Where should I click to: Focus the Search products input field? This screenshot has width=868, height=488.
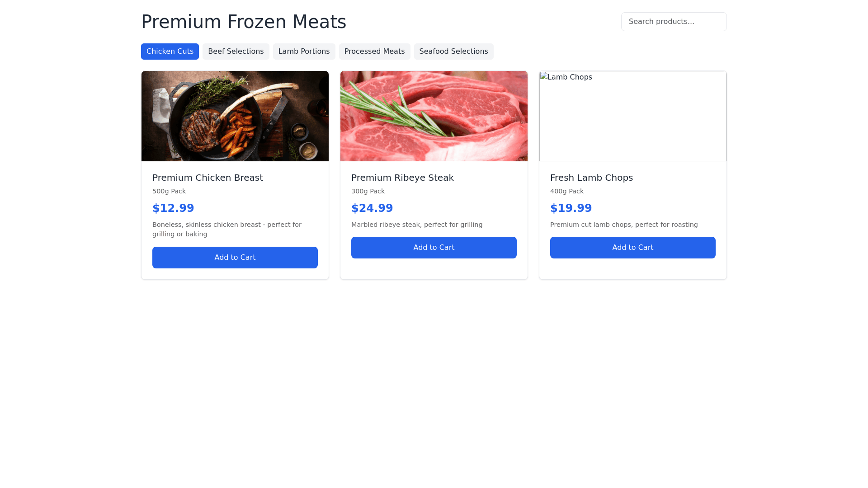coord(674,22)
